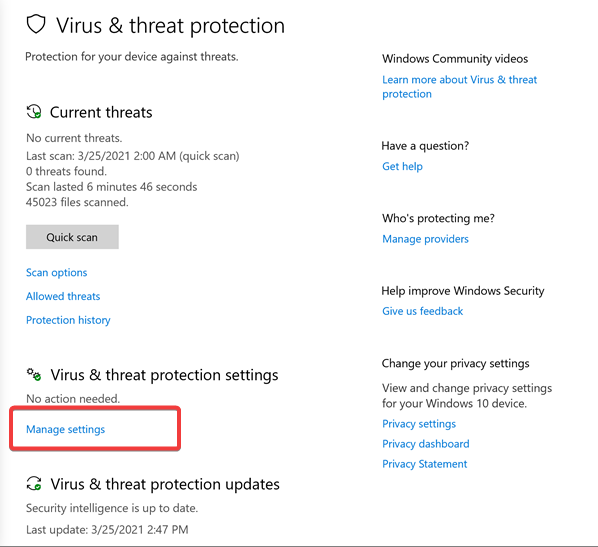Click the refresh icon for protection updates
This screenshot has height=547, width=598.
(34, 483)
